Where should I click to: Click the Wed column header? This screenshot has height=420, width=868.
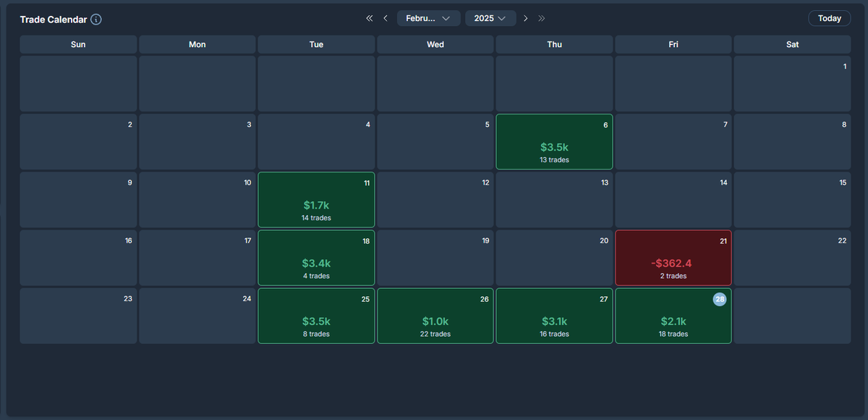pos(435,44)
